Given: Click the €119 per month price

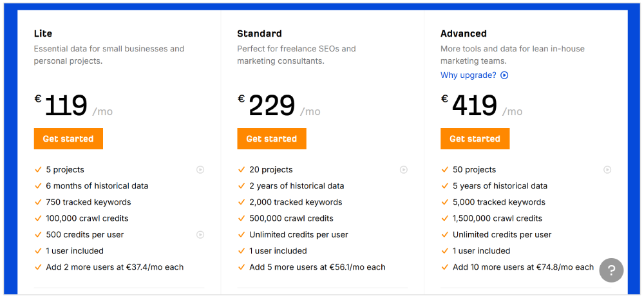Looking at the screenshot, I should pyautogui.click(x=66, y=106).
